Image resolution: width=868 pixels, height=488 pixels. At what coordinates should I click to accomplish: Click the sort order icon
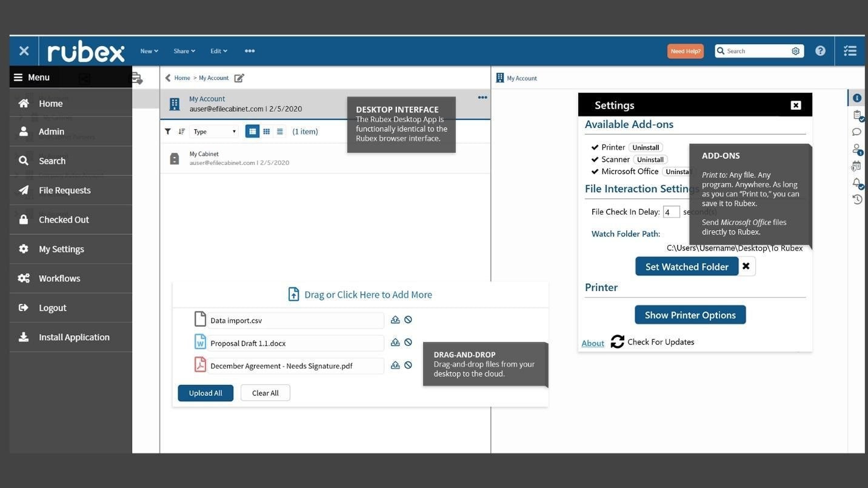point(181,132)
